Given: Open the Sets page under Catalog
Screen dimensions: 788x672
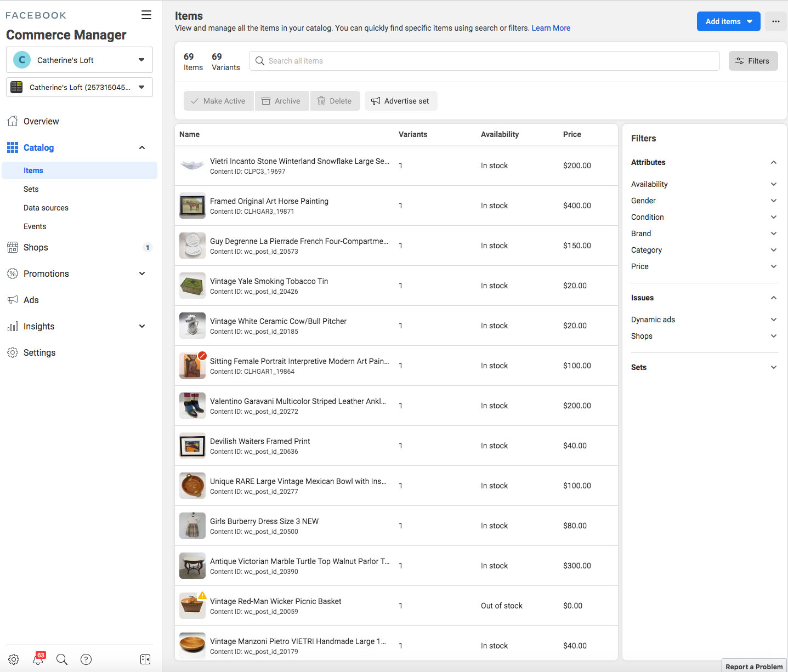Looking at the screenshot, I should click(31, 189).
